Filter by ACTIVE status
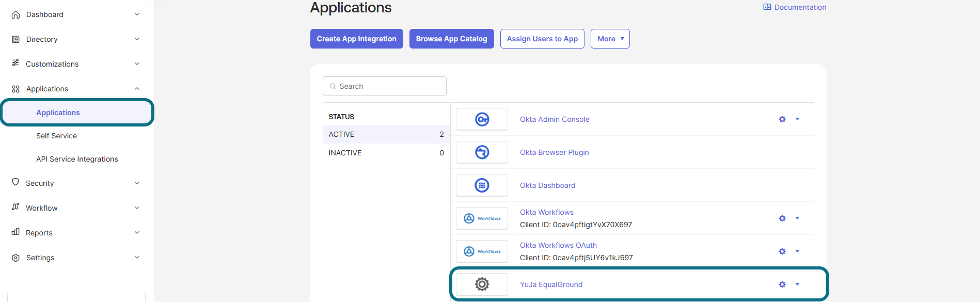 point(386,134)
